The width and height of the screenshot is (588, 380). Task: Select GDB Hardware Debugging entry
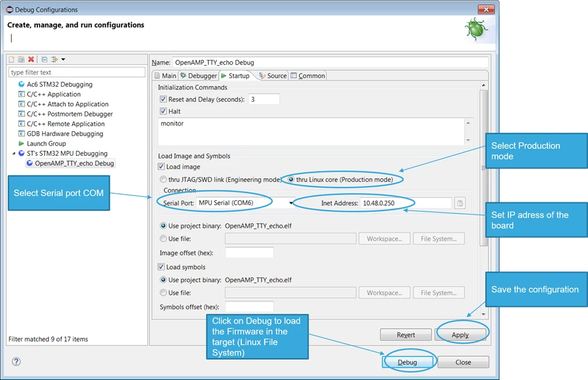point(65,134)
